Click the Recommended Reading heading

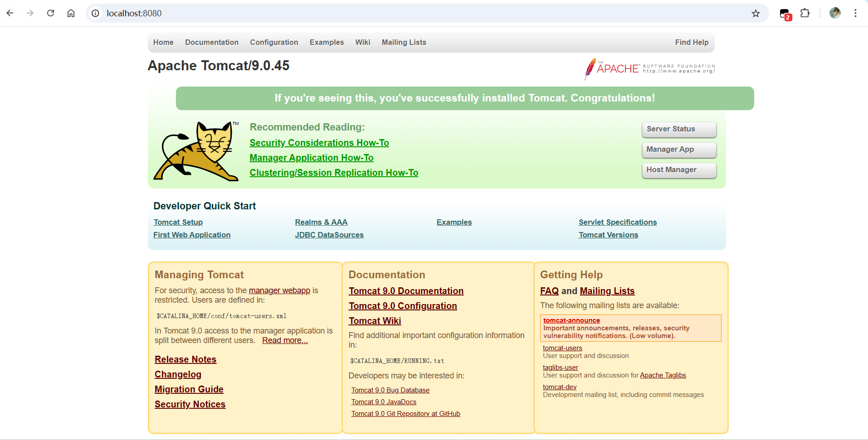click(x=307, y=127)
